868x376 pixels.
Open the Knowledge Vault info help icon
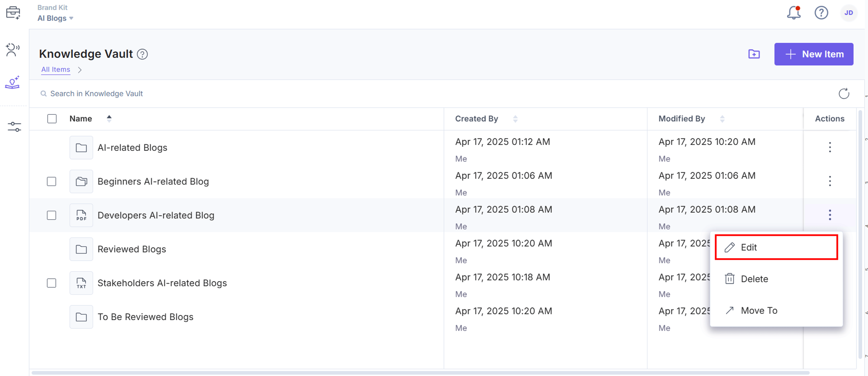tap(142, 54)
